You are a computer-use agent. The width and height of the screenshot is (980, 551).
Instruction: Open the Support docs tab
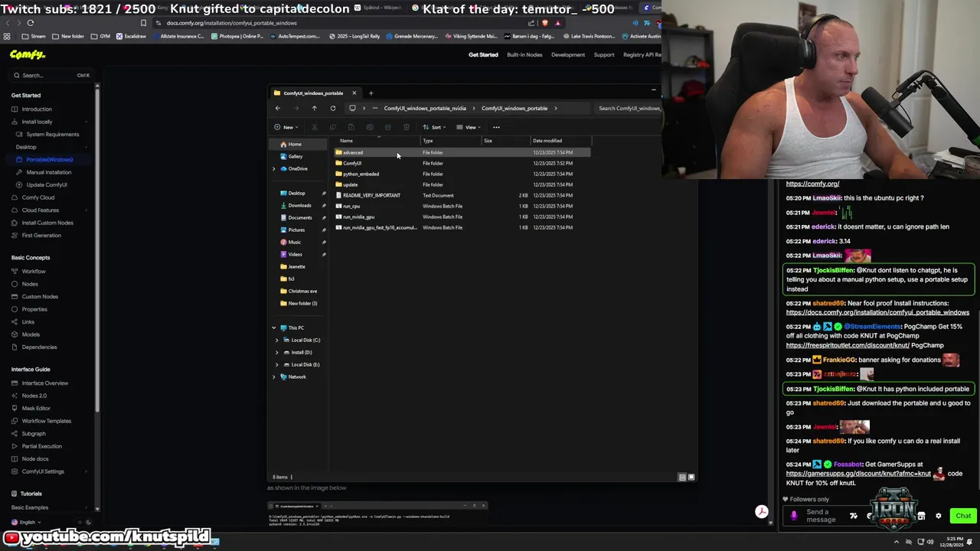604,54
